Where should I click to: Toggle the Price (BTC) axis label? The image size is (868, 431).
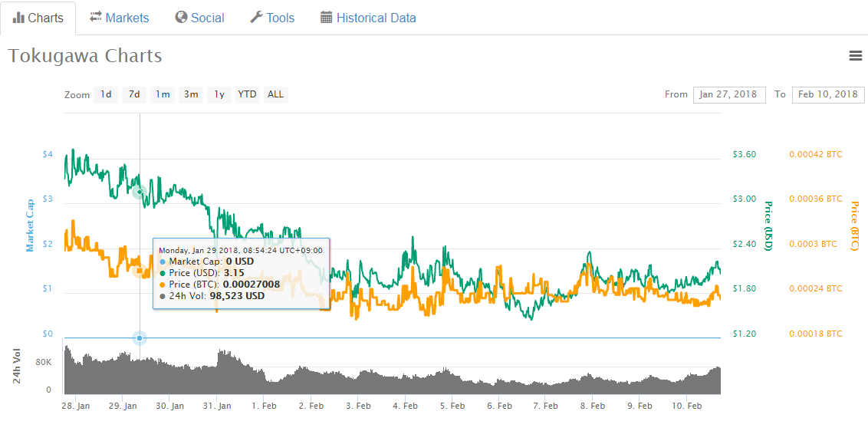pyautogui.click(x=854, y=225)
